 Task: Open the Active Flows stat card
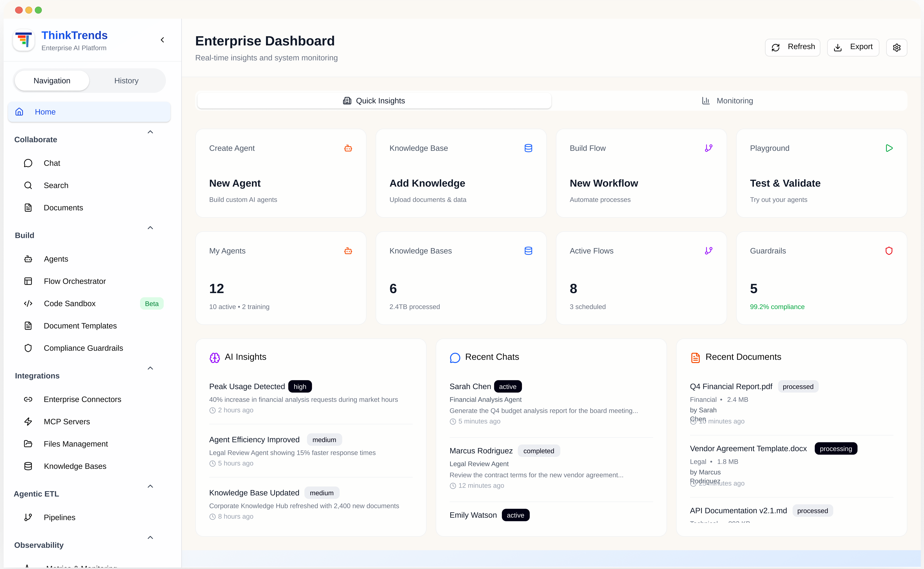pyautogui.click(x=641, y=278)
